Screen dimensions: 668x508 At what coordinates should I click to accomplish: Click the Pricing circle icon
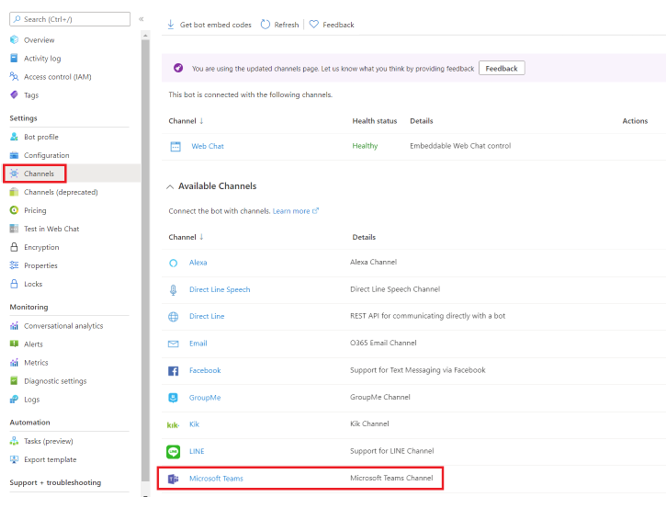14,210
